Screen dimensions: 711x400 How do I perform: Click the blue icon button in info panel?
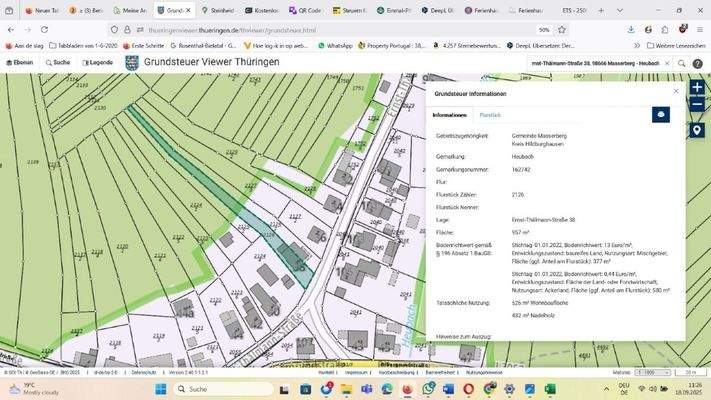click(661, 116)
